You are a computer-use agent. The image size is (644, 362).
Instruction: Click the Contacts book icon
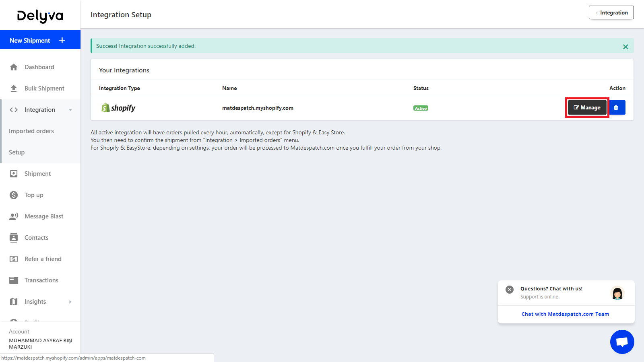pos(14,238)
